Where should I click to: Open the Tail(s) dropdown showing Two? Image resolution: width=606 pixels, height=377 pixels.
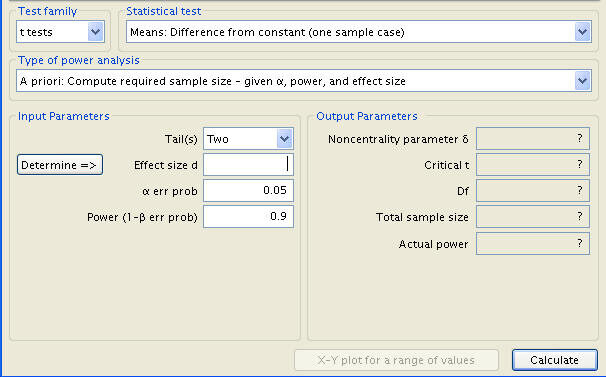click(249, 139)
